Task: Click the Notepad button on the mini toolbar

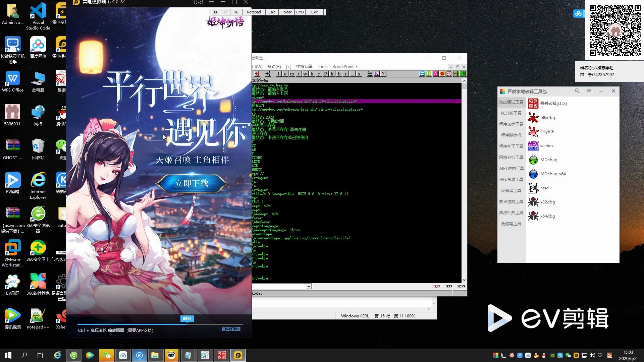Action: [x=254, y=12]
